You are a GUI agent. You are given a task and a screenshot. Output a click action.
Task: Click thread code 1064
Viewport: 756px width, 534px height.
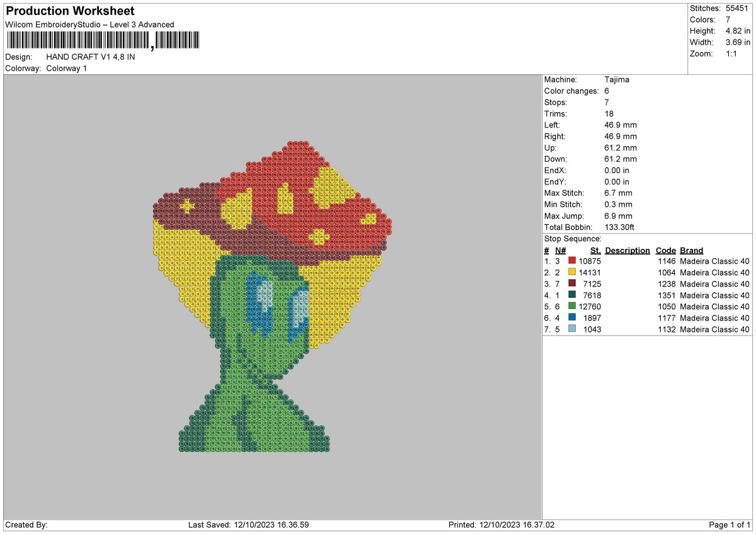click(x=667, y=273)
